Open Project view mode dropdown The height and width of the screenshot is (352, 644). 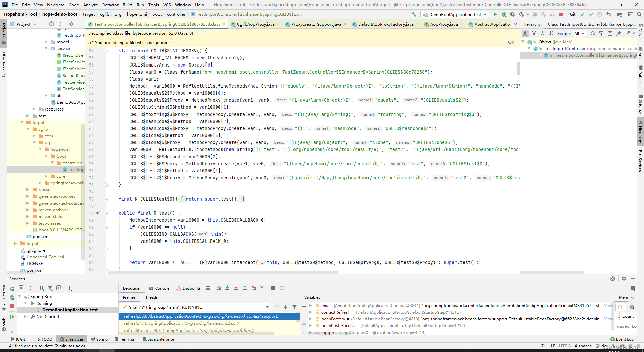point(23,24)
